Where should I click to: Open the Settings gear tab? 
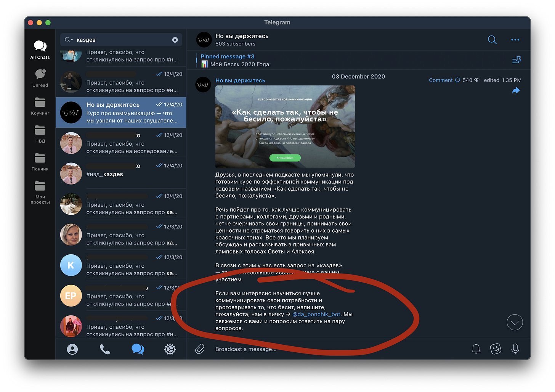[170, 349]
